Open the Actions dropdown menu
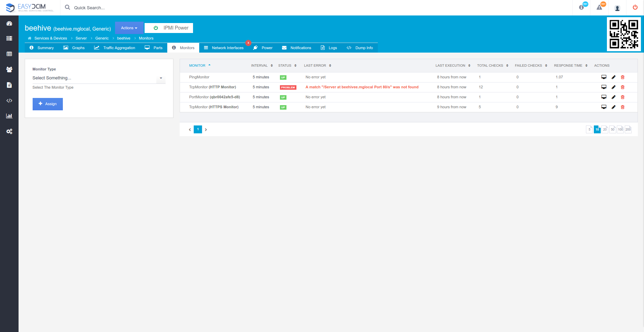Screen dimensions: 644x332 pyautogui.click(x=129, y=28)
